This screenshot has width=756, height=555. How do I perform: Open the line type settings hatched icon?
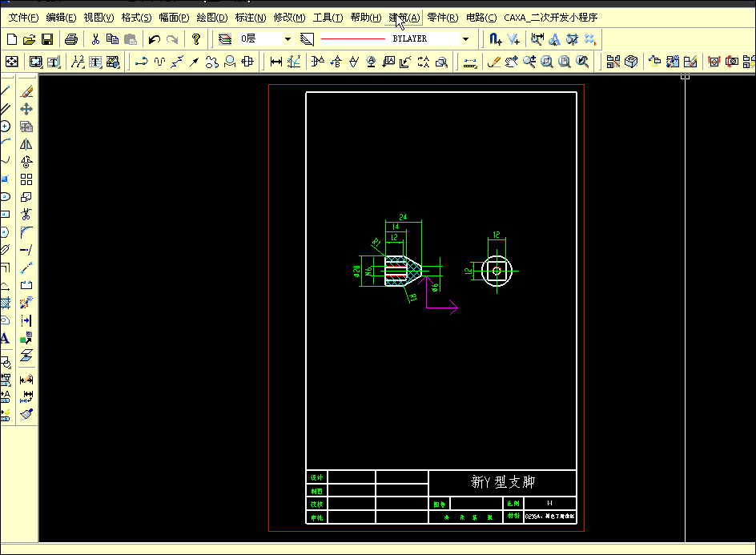(x=307, y=39)
